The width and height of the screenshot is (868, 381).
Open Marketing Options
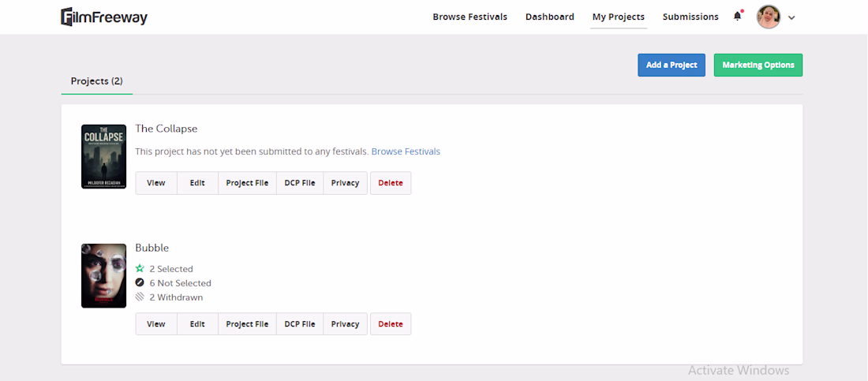coord(758,65)
